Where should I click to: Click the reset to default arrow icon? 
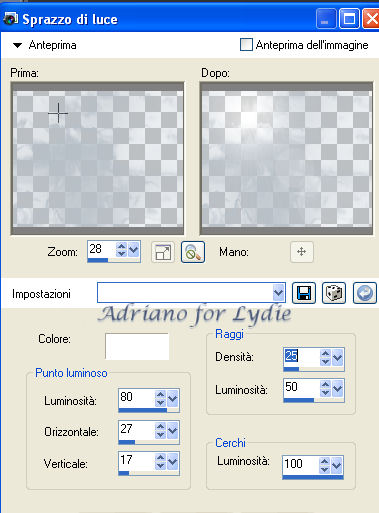click(x=365, y=293)
